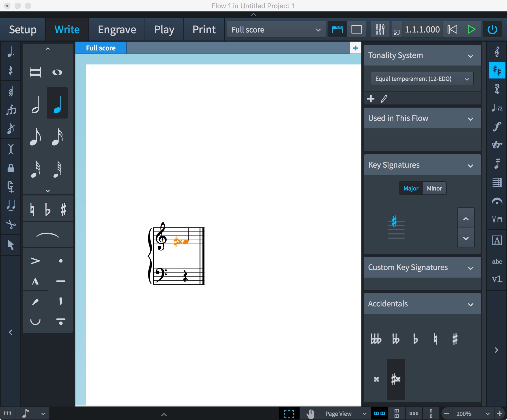Decrease zoom using the minus control
Image resolution: width=507 pixels, height=420 pixels.
(447, 414)
